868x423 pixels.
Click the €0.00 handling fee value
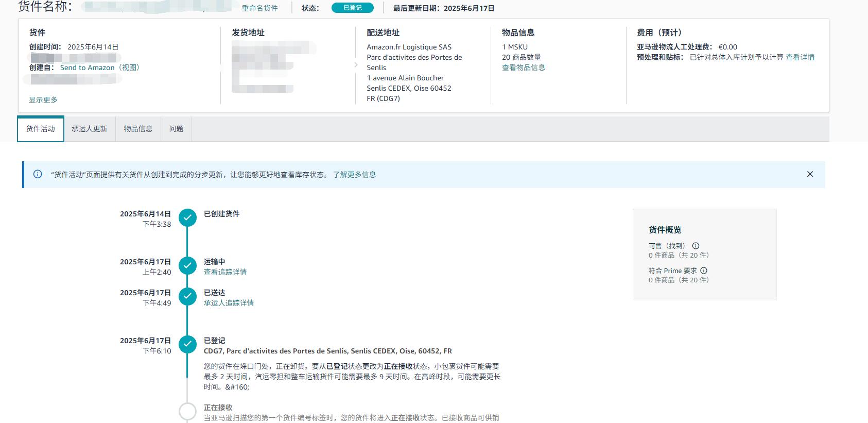[x=728, y=47]
